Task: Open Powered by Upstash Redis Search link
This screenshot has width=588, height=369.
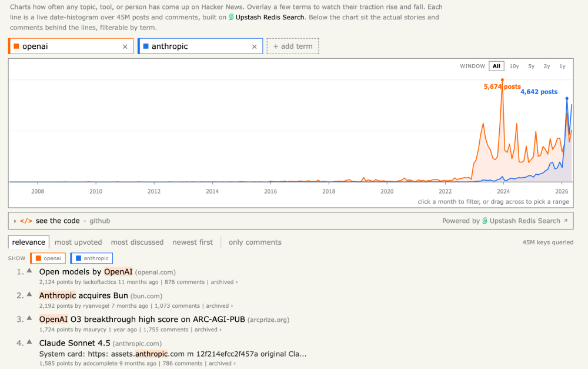Action: pos(505,221)
